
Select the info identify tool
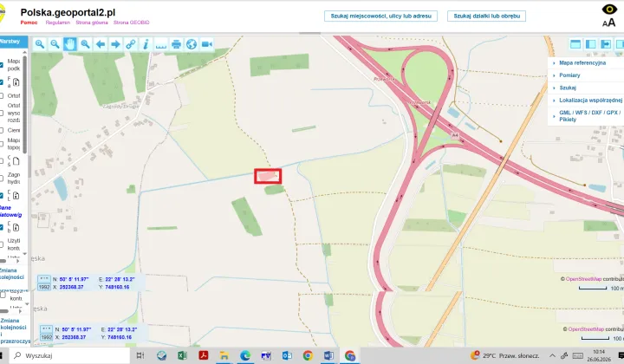tap(146, 44)
